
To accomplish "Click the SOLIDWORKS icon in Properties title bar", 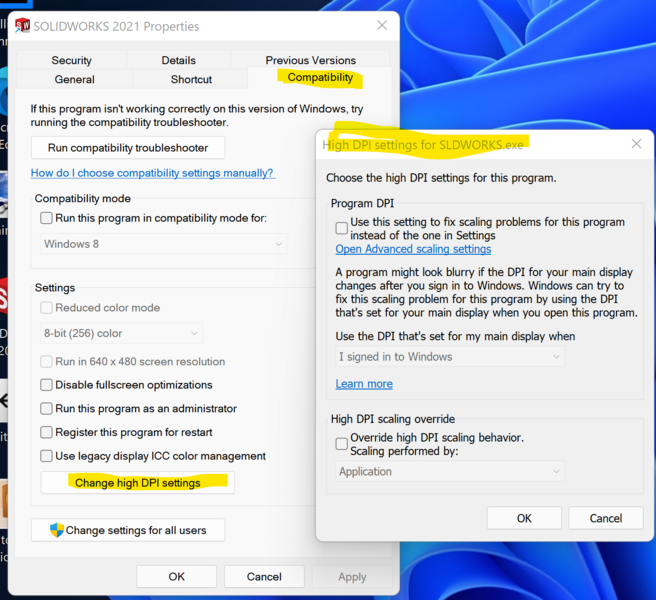I will pyautogui.click(x=23, y=26).
